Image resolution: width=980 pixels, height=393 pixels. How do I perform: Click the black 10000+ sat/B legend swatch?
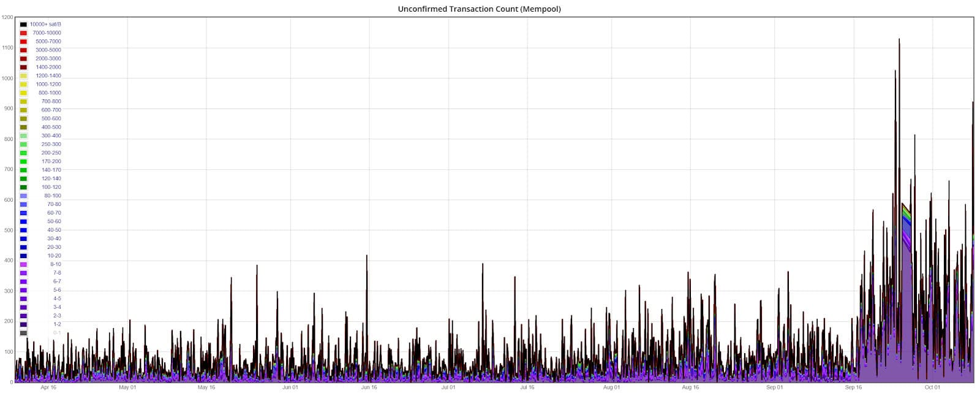23,25
